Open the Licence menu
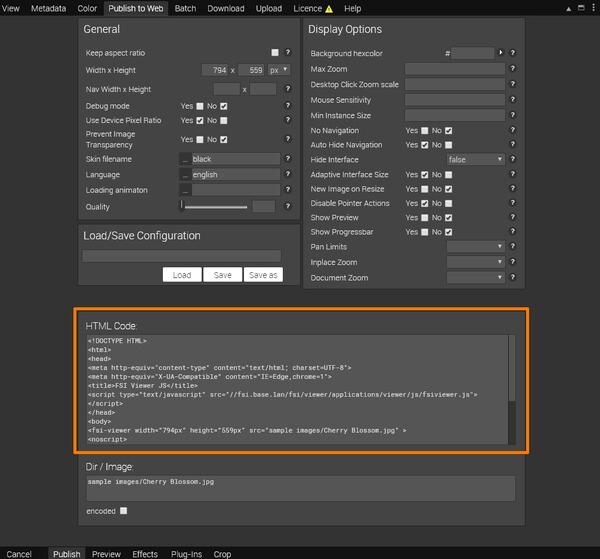Image resolution: width=600 pixels, height=559 pixels. pyautogui.click(x=313, y=8)
